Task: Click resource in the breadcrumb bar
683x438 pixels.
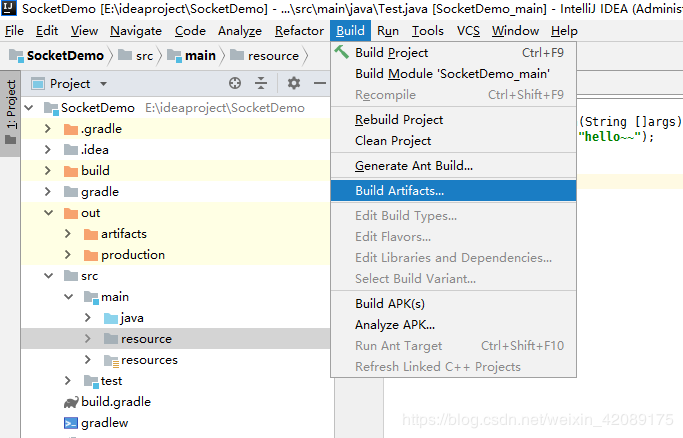Action: (x=274, y=56)
